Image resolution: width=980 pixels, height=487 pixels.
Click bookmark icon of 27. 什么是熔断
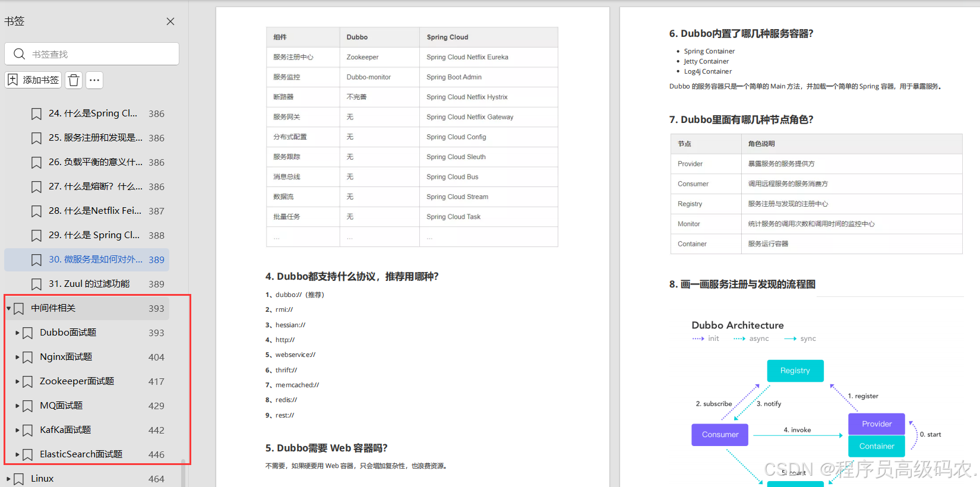[x=36, y=186]
